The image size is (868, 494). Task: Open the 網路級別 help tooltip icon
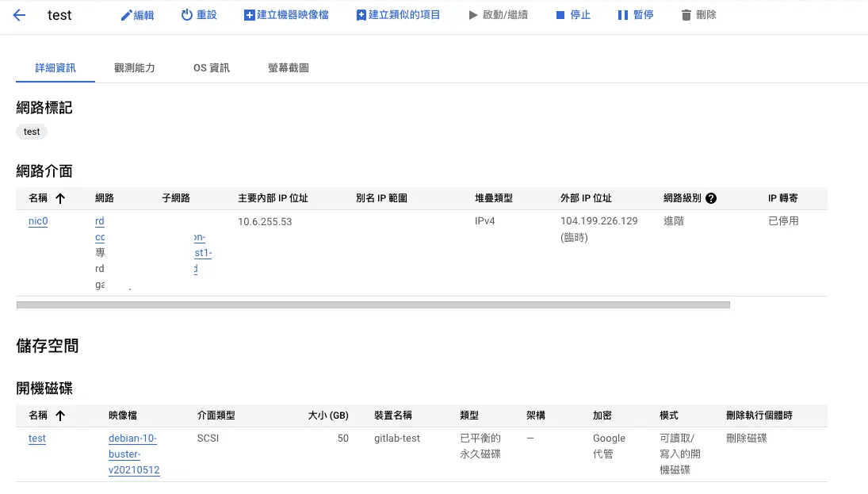[711, 197]
